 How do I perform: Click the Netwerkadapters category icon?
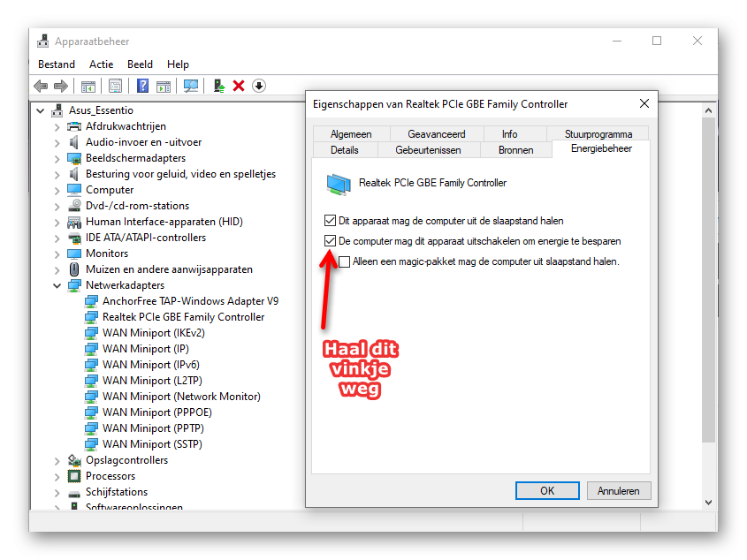[x=74, y=285]
